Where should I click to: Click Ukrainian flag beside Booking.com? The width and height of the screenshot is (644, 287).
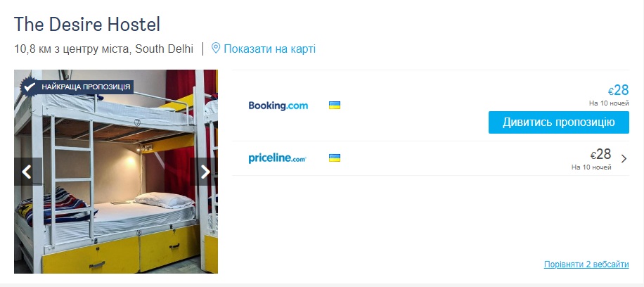click(x=335, y=106)
